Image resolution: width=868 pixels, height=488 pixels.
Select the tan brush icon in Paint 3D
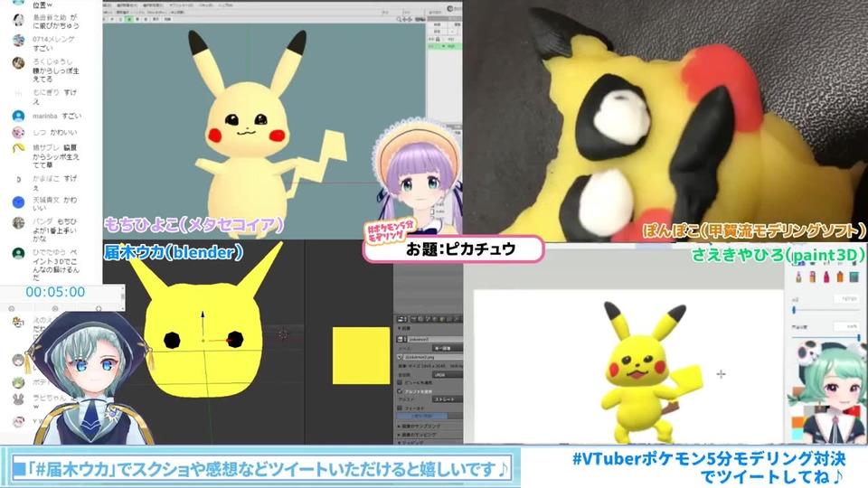pyautogui.click(x=798, y=277)
